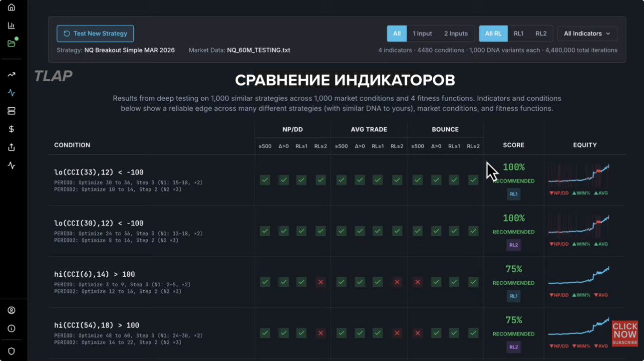The image size is (644, 361).
Task: Filter by RL1 in the top bar
Action: (519, 33)
